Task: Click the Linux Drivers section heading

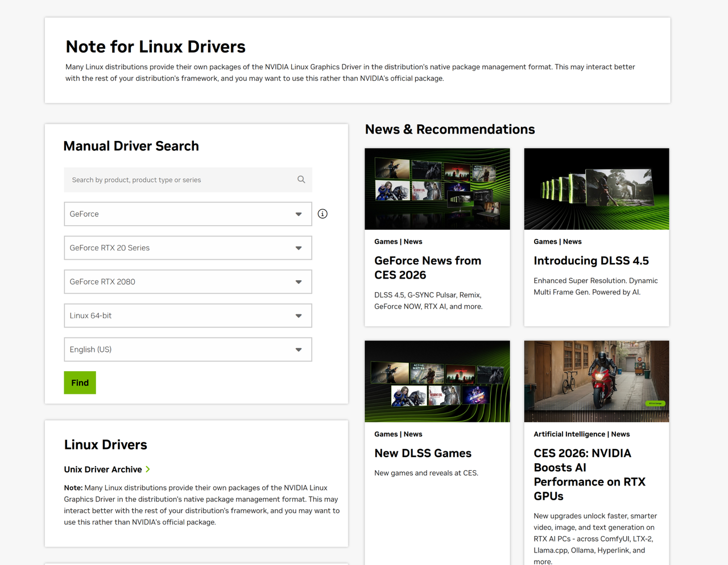Action: pos(106,444)
